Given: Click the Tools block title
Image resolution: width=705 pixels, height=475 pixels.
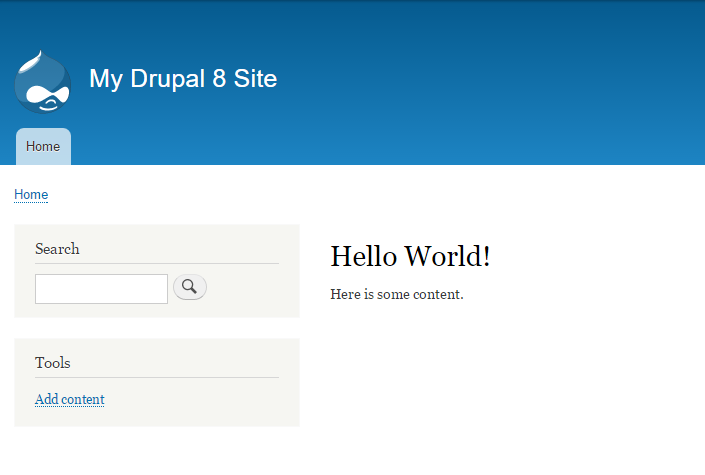Looking at the screenshot, I should tap(52, 363).
